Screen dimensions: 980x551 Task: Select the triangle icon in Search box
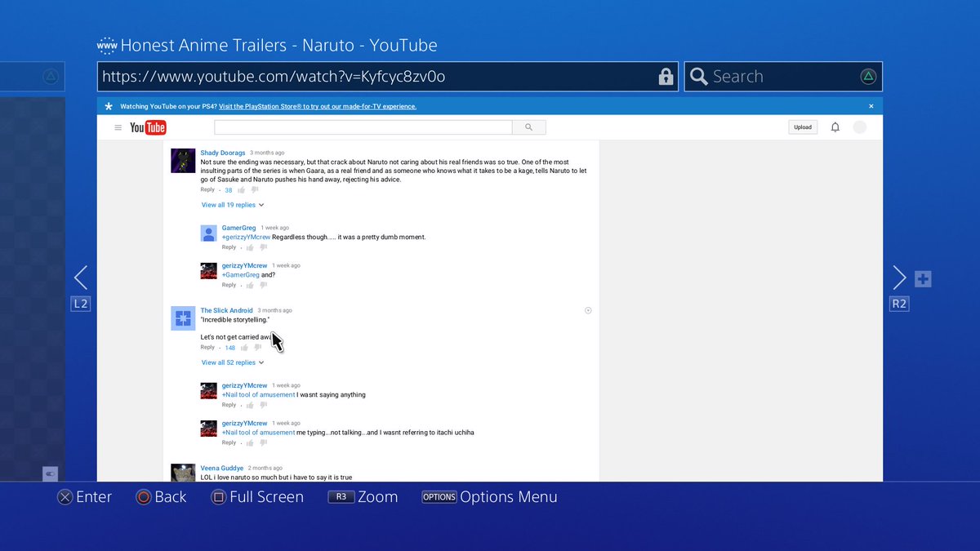pos(868,77)
